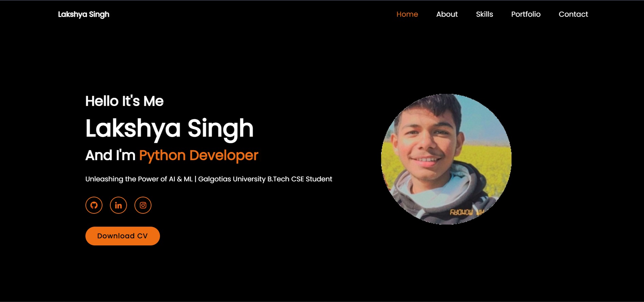
Task: Click the orange Python Developer text
Action: point(199,155)
